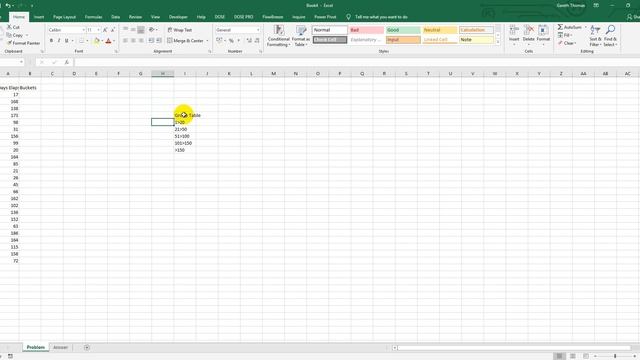Open the Format cells menu
Image resolution: width=640 pixels, height=360 pixels.
543,35
